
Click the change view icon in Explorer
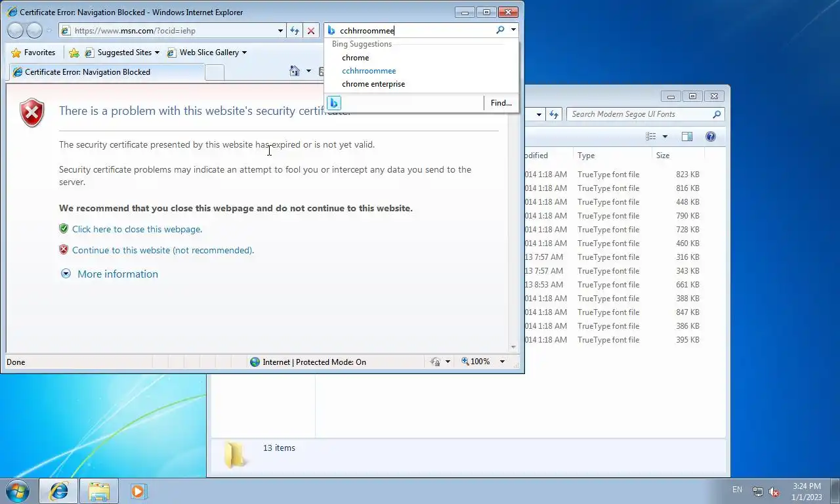pos(650,136)
